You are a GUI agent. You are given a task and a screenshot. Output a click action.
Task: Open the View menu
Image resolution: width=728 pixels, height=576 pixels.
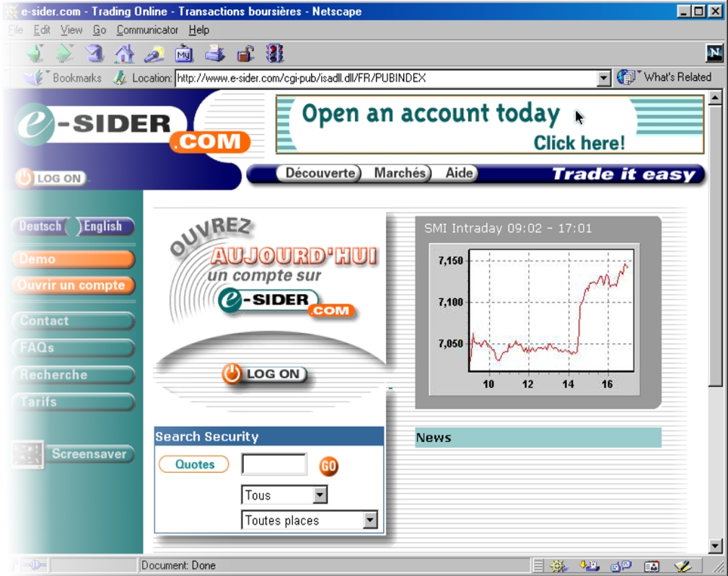(71, 30)
